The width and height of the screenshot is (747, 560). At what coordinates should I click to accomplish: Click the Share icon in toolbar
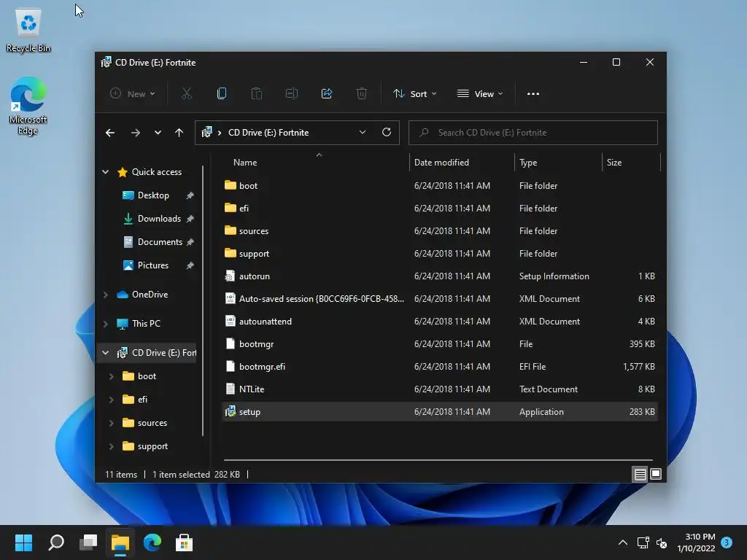coord(327,94)
